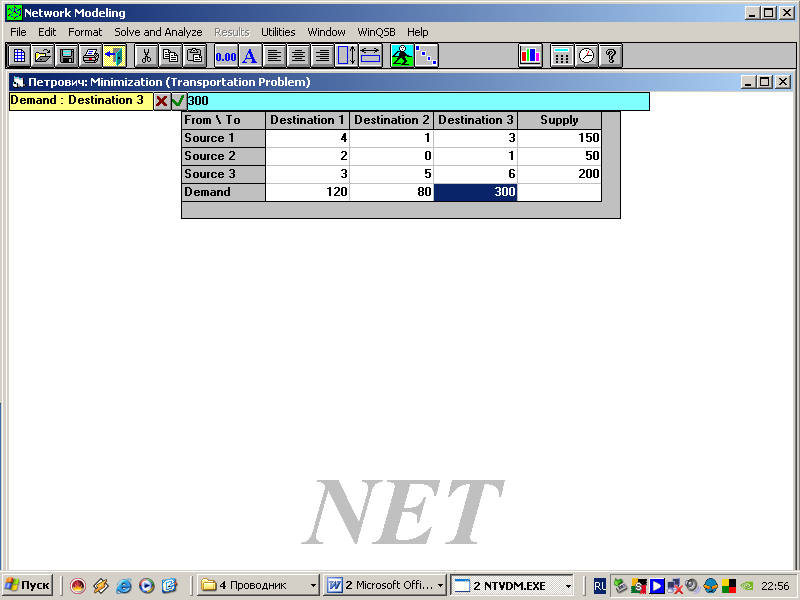Image resolution: width=800 pixels, height=600 pixels.
Task: Confirm cell entry with green checkmark
Action: point(178,101)
